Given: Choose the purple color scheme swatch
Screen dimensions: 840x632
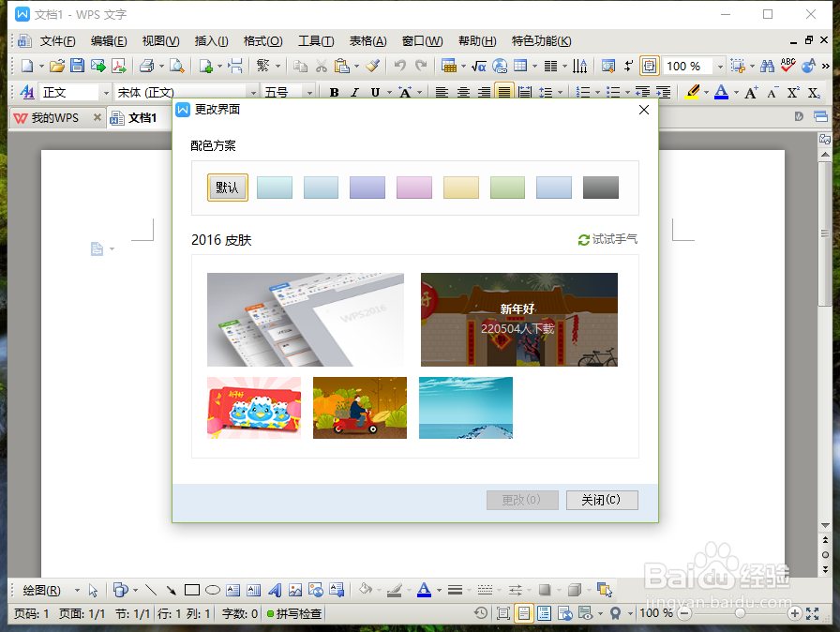Looking at the screenshot, I should [367, 188].
